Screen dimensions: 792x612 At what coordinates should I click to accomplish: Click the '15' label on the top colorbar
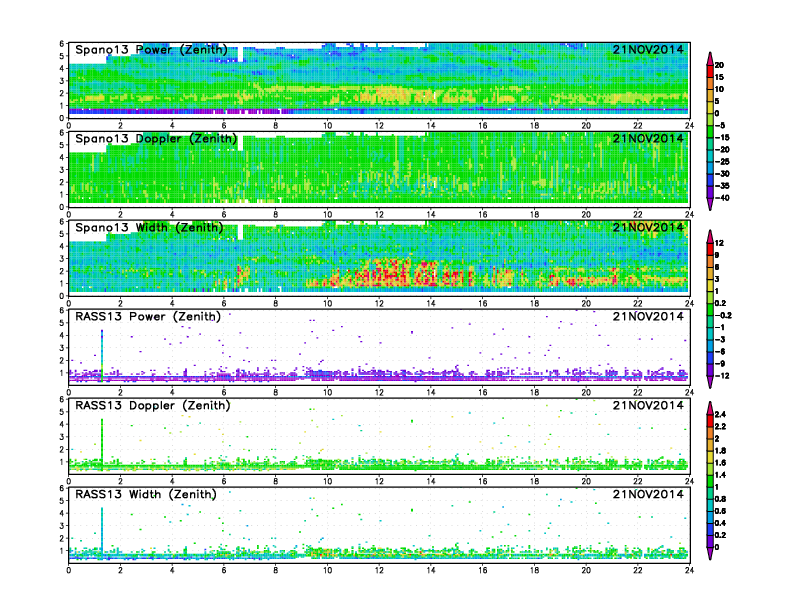click(719, 77)
